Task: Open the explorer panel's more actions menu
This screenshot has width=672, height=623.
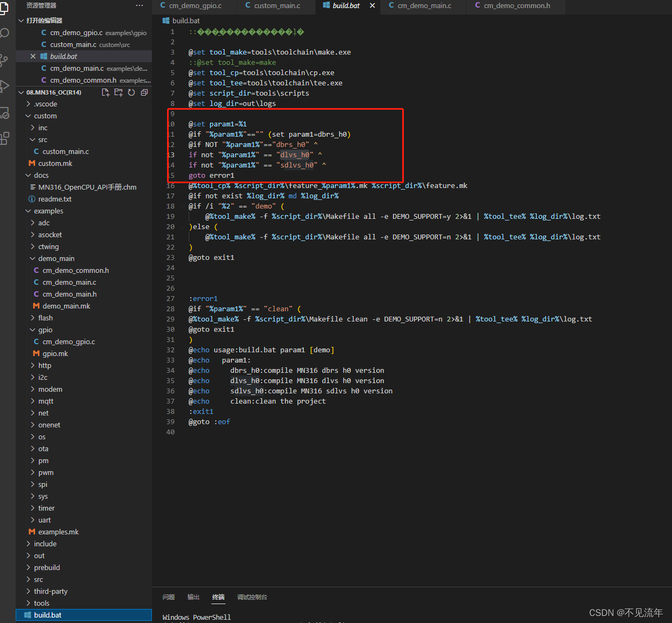Action: point(139,5)
